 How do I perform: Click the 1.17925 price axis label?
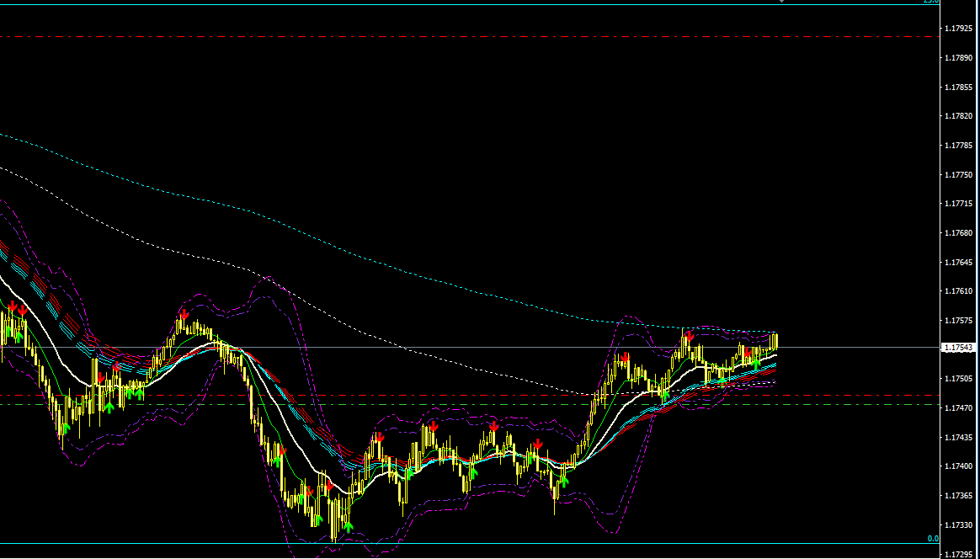pos(959,28)
